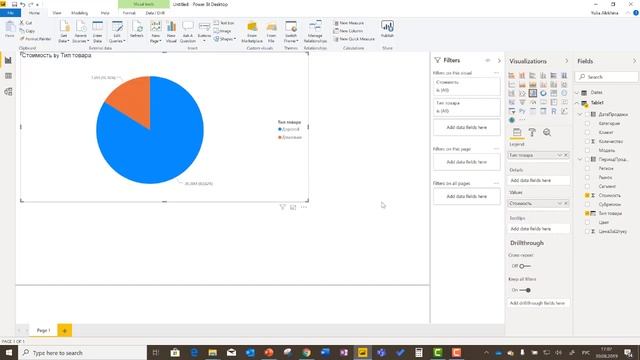Open the Data / Drill tab

coord(156,13)
